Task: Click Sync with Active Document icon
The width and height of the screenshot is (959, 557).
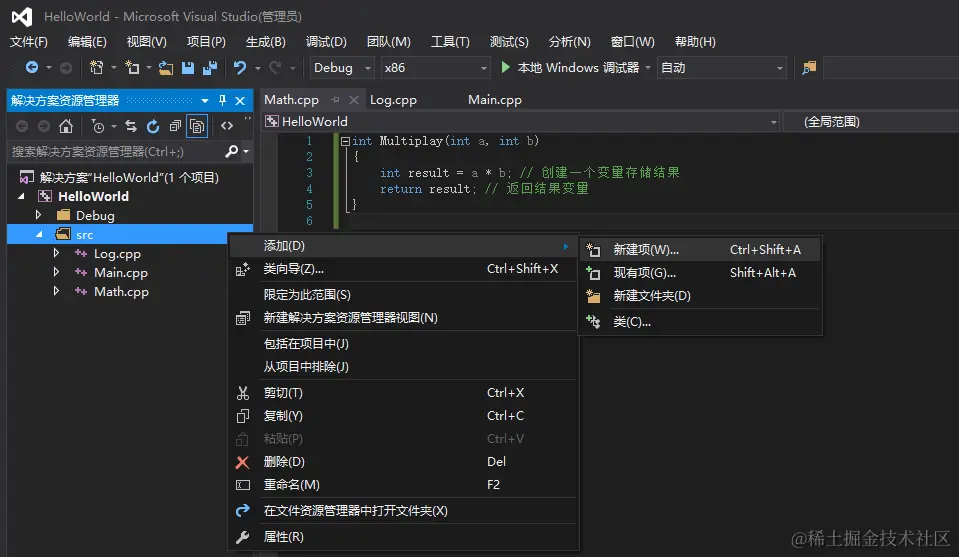Action: (x=131, y=126)
